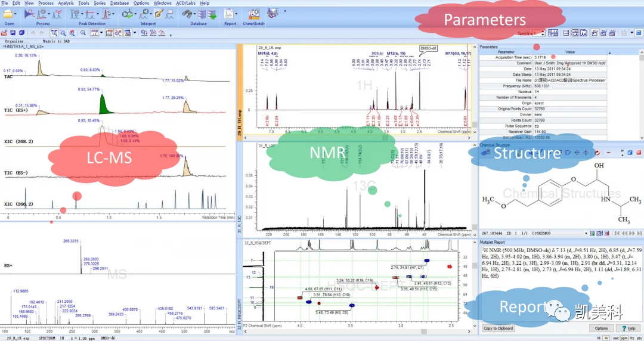Click the DMSO-d6 solvent label on 1H spectrum
Image resolution: width=644 pixels, height=341 pixels.
tap(428, 48)
